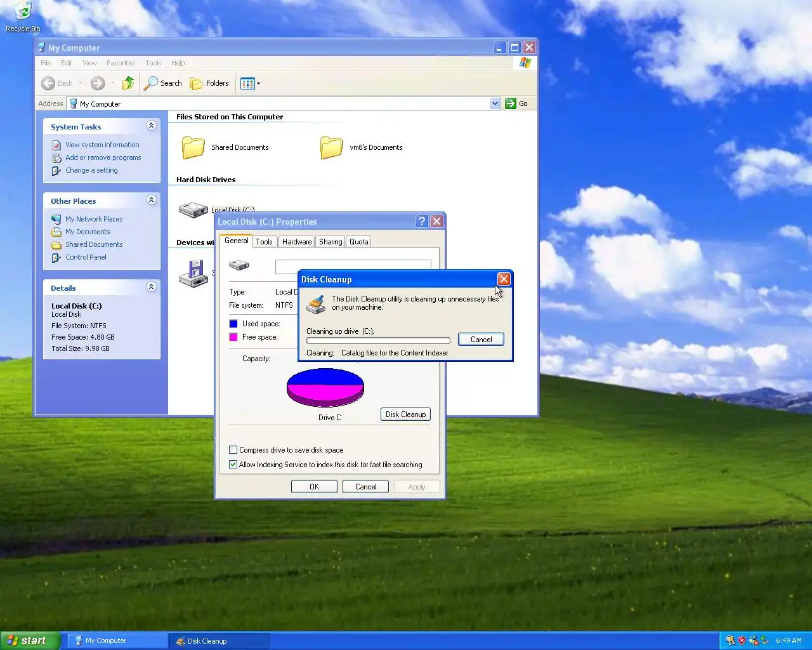812x650 pixels.
Task: Switch to the General tab
Action: point(237,241)
